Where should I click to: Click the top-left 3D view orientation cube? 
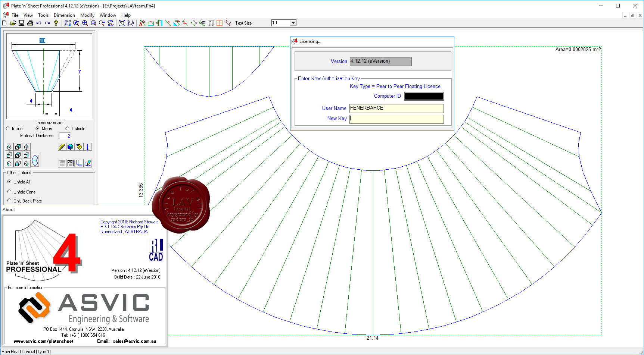coord(9,147)
